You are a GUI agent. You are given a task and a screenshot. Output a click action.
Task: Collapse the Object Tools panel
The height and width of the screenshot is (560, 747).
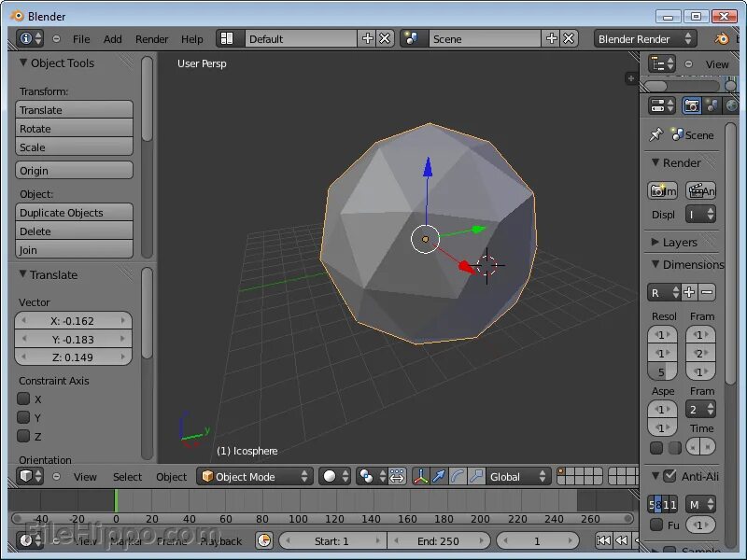(x=22, y=63)
